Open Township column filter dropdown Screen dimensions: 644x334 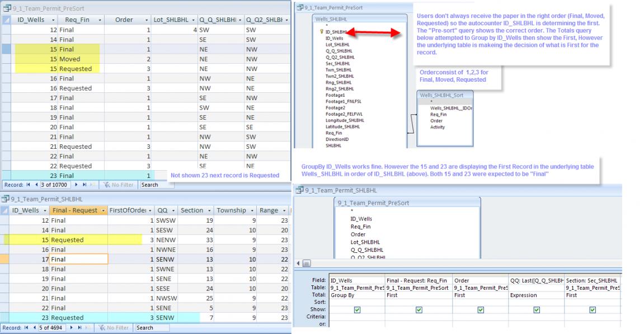tap(252, 210)
